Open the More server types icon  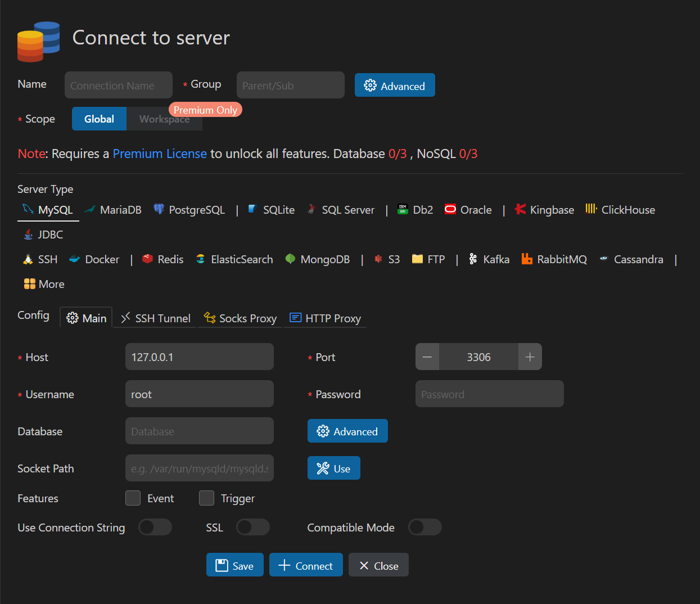point(30,283)
